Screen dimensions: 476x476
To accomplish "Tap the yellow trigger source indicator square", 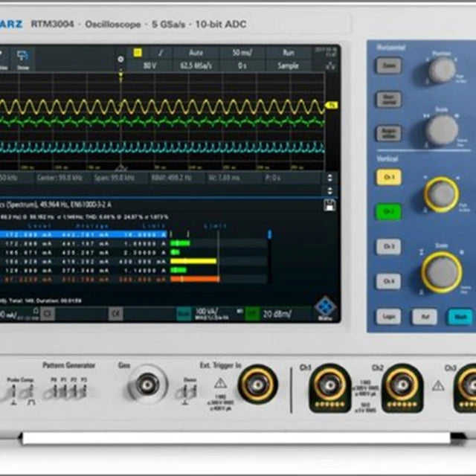I will [x=138, y=53].
